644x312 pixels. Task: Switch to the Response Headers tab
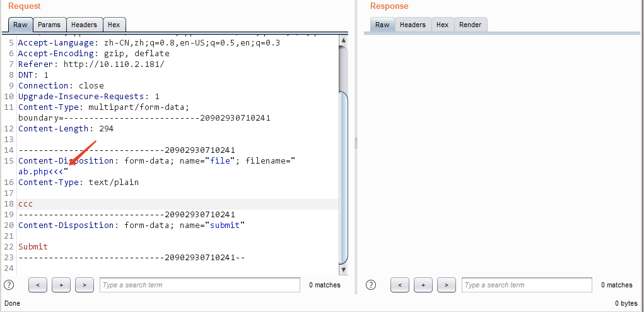coord(413,25)
